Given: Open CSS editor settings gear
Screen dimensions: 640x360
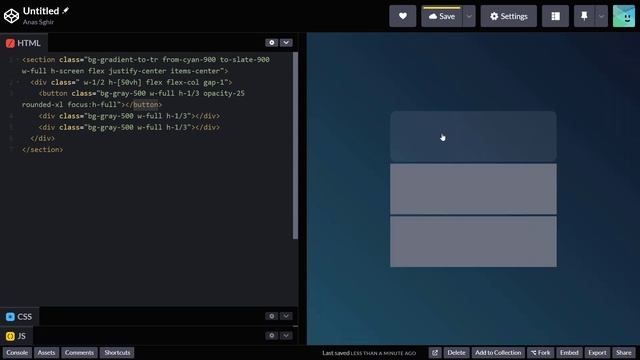Looking at the screenshot, I should click(271, 316).
